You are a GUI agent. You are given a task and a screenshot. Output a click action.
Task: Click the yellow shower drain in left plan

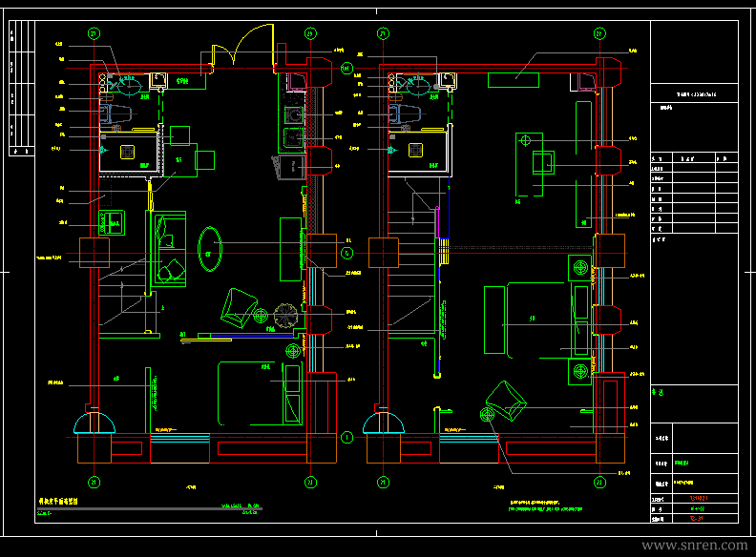(x=127, y=153)
